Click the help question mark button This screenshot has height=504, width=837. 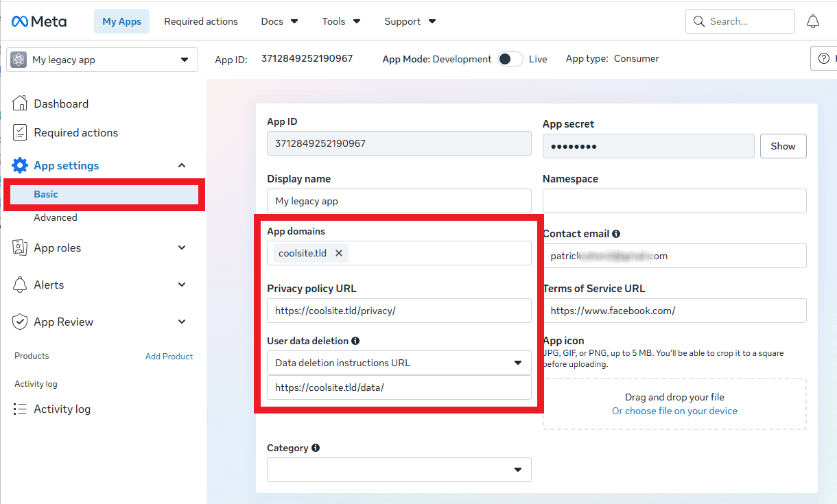pyautogui.click(x=823, y=59)
